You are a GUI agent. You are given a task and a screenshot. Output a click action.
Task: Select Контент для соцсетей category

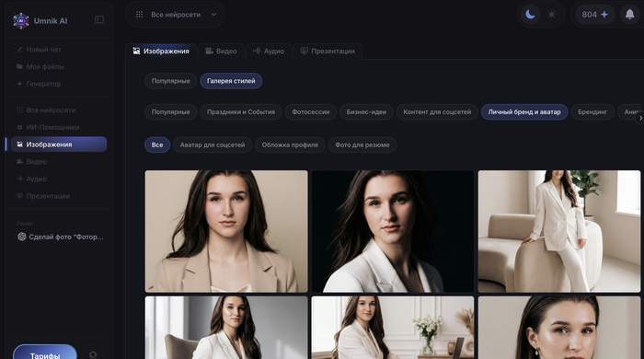(x=437, y=111)
